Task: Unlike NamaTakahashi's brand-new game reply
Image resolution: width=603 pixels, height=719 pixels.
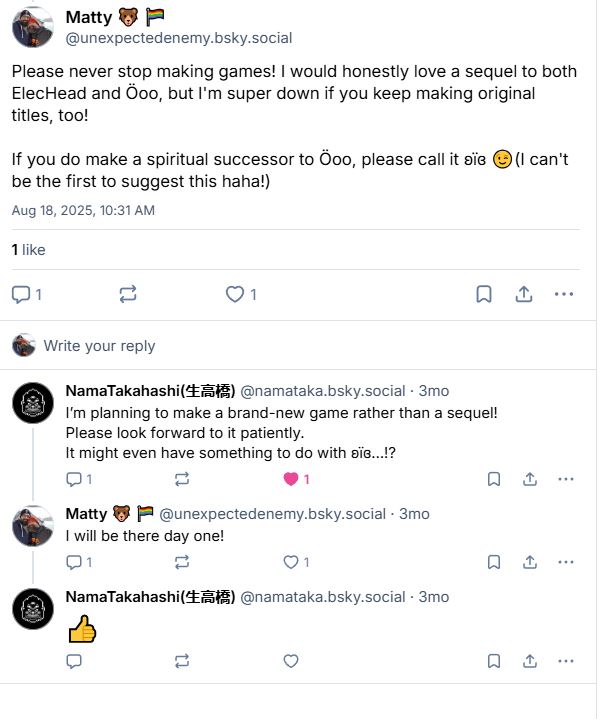Action: point(291,479)
